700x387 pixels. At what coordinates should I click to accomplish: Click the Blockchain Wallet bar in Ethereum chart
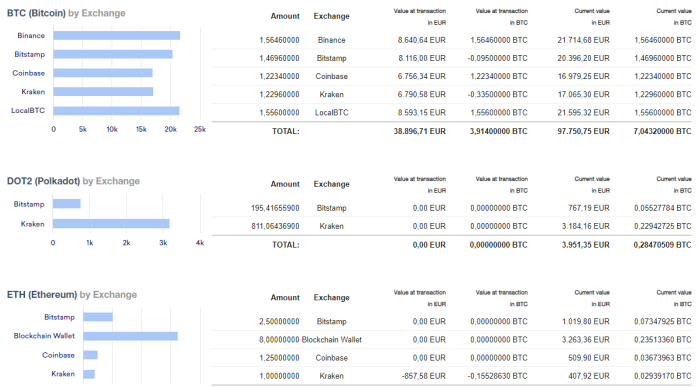pyautogui.click(x=130, y=336)
